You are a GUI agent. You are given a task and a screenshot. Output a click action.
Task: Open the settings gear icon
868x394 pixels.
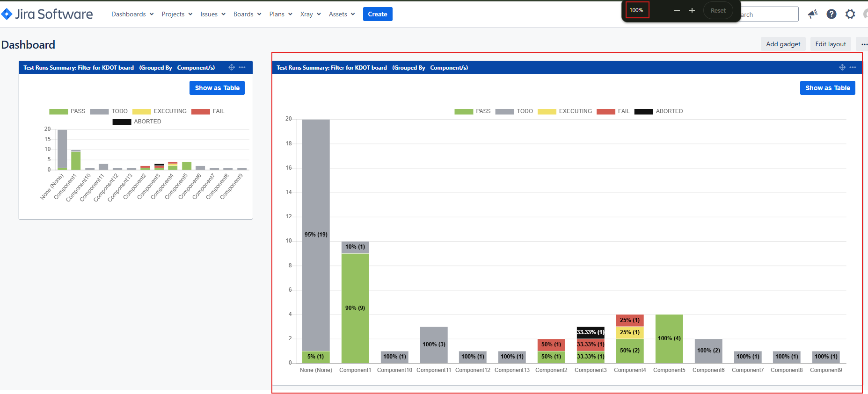tap(850, 14)
